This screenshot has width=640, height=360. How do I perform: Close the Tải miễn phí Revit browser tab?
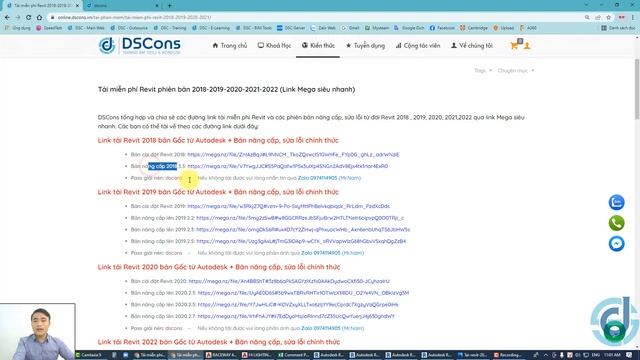point(77,6)
